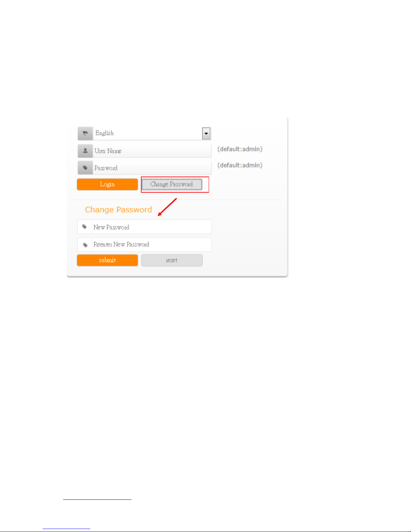Click the longer underlined link near page bottom
411x532 pixels.
click(x=97, y=499)
